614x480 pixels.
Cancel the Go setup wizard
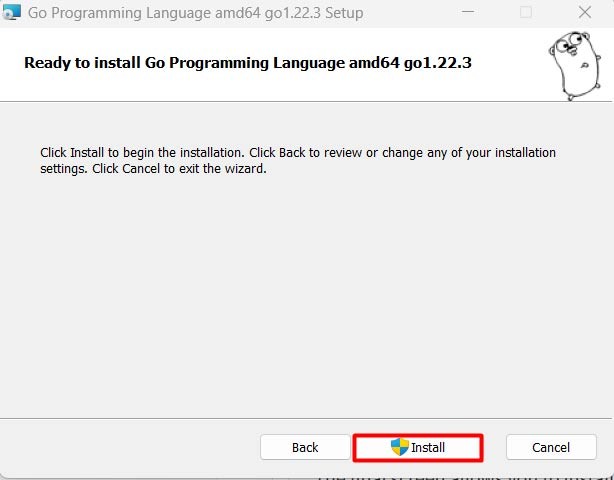coord(551,447)
